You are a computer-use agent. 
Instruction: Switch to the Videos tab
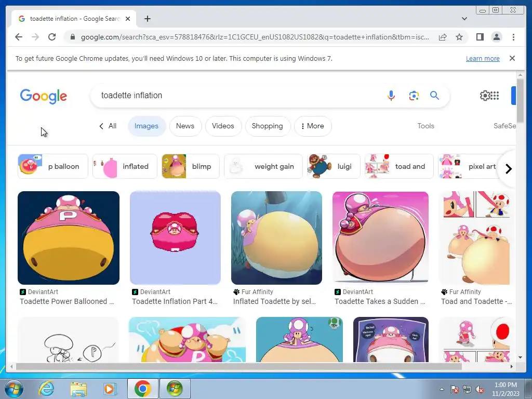point(223,126)
